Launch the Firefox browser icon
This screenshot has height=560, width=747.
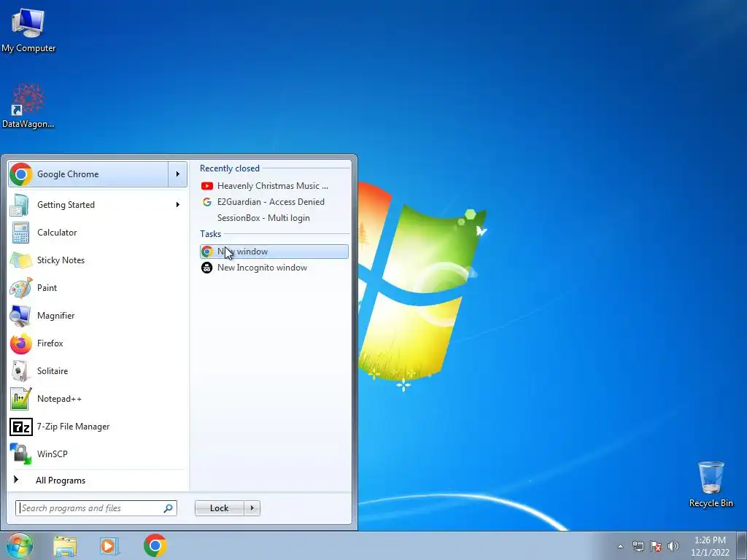[x=20, y=343]
